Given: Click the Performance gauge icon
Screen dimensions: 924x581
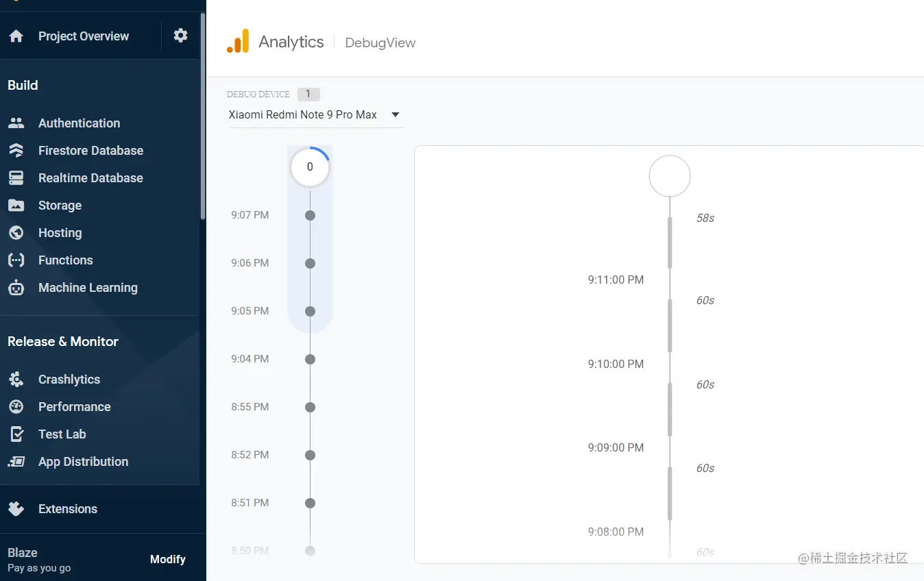Looking at the screenshot, I should [16, 407].
